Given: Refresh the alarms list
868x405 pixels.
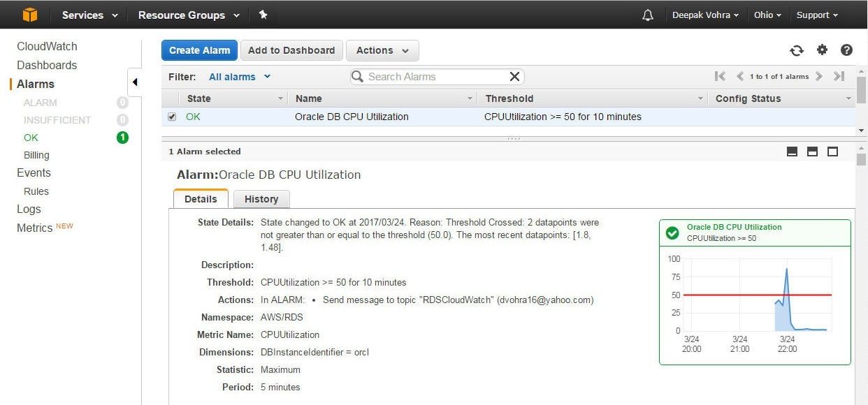Looking at the screenshot, I should [797, 50].
